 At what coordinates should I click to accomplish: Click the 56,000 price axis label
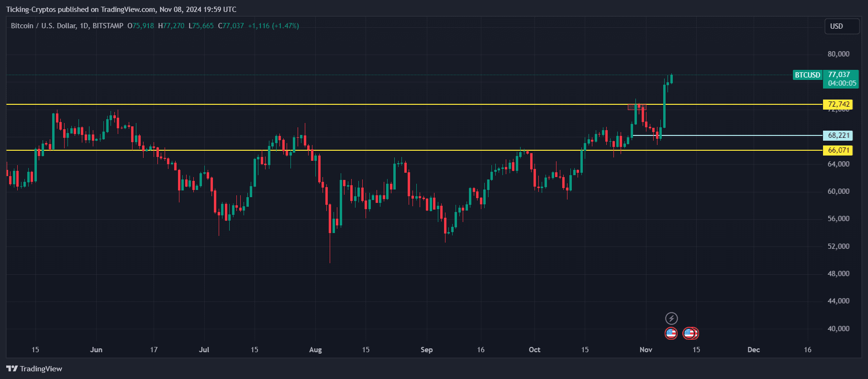coord(838,219)
